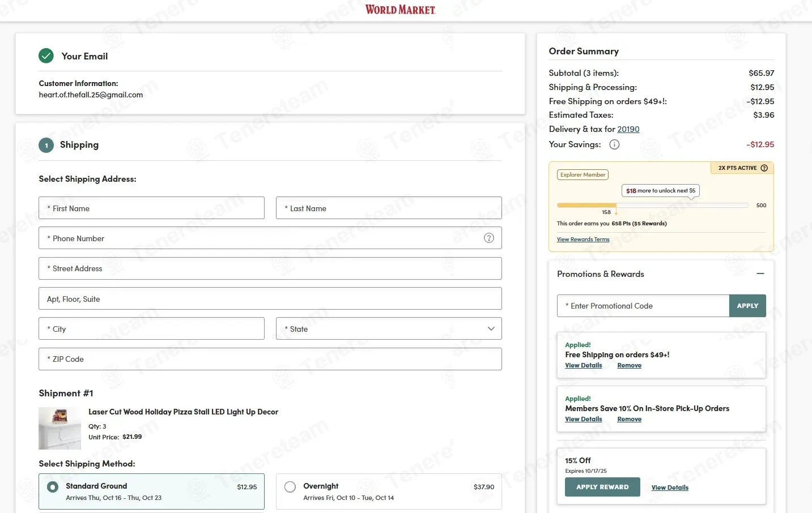
Task: Focus the Phone Number field
Action: [x=270, y=238]
